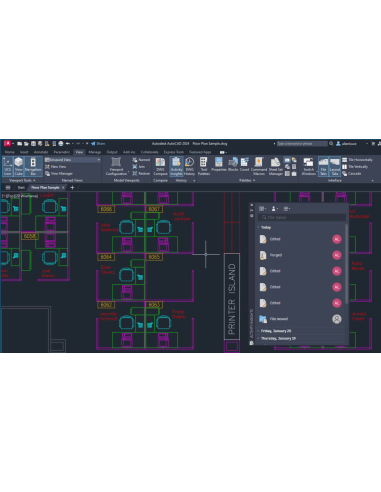Click the gray user avatar on File moved
Image resolution: width=381 pixels, height=492 pixels.
(337, 319)
